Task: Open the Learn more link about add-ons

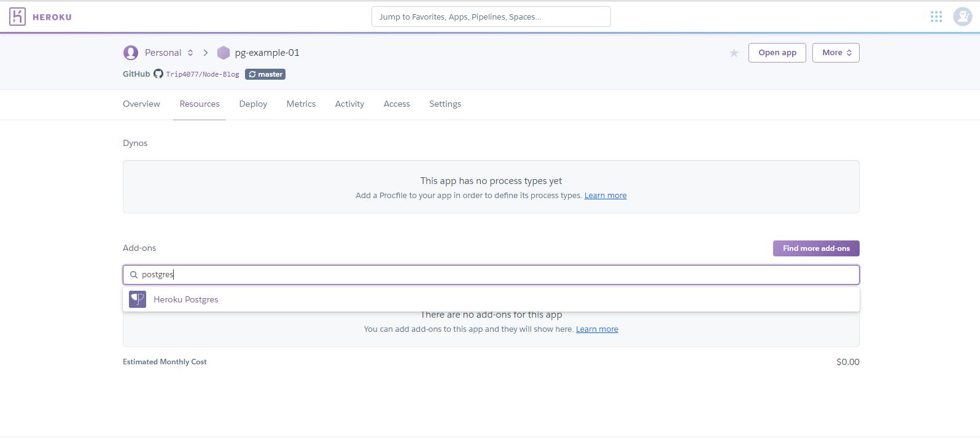Action: tap(597, 329)
